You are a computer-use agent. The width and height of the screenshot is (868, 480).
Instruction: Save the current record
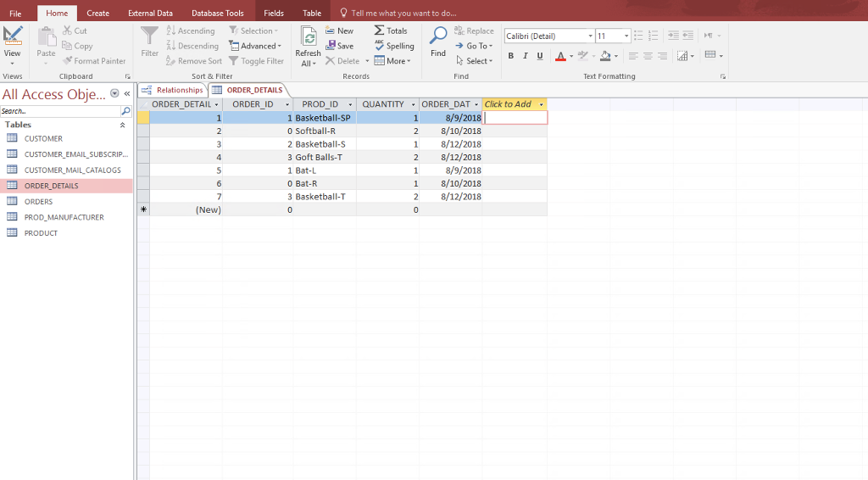pyautogui.click(x=339, y=46)
